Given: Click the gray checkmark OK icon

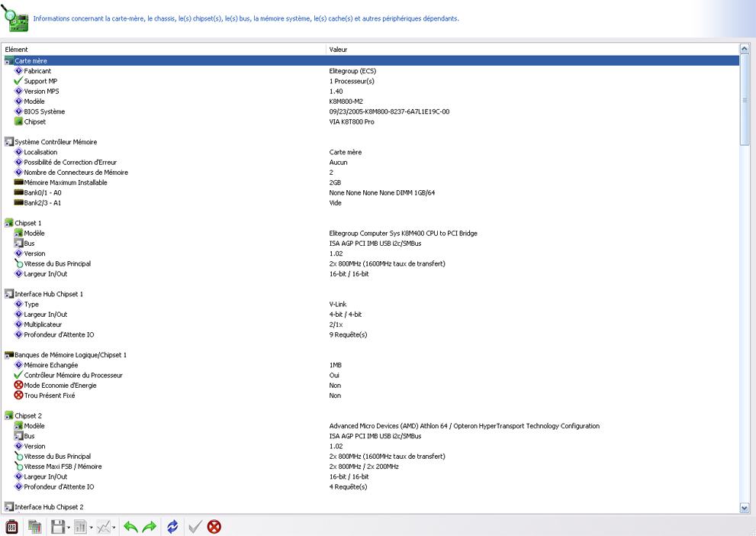Looking at the screenshot, I should click(195, 527).
